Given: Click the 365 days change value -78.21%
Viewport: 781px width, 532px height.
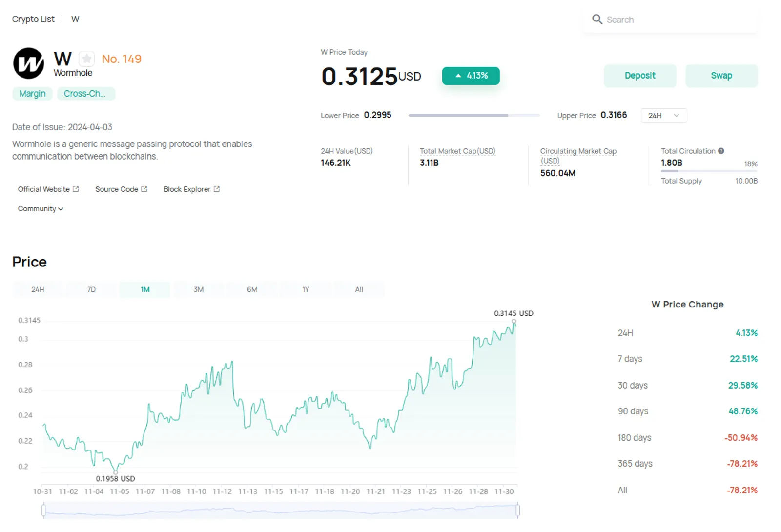Looking at the screenshot, I should pyautogui.click(x=742, y=464).
